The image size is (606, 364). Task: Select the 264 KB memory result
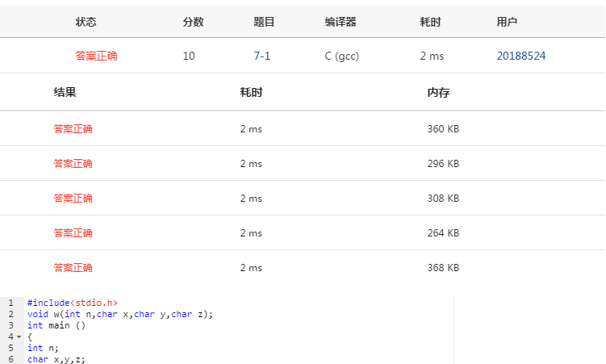[x=443, y=232]
